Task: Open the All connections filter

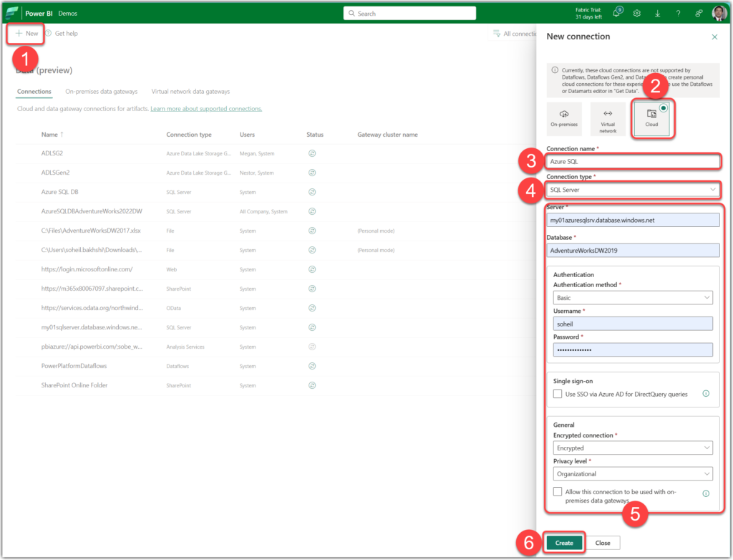Action: (514, 34)
